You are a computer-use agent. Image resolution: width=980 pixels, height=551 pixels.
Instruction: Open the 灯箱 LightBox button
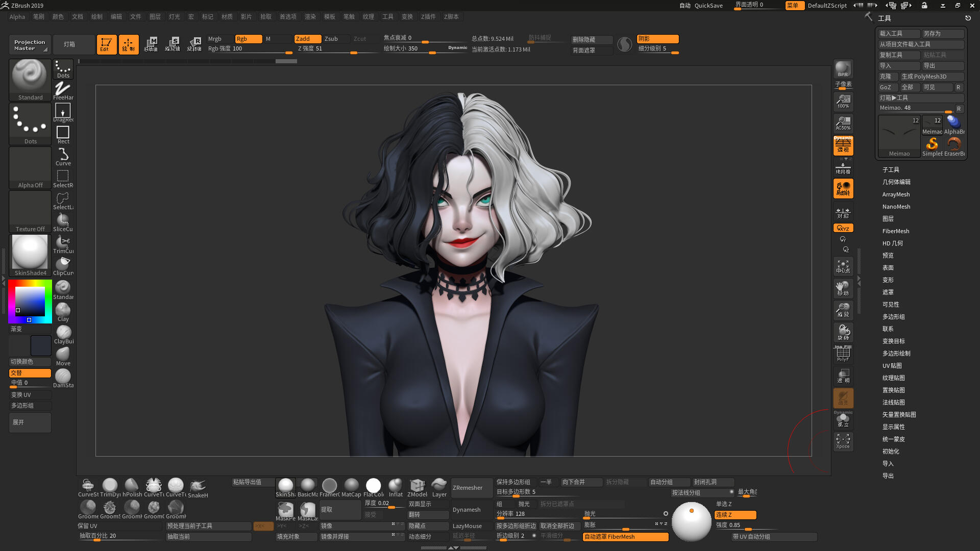click(x=73, y=44)
